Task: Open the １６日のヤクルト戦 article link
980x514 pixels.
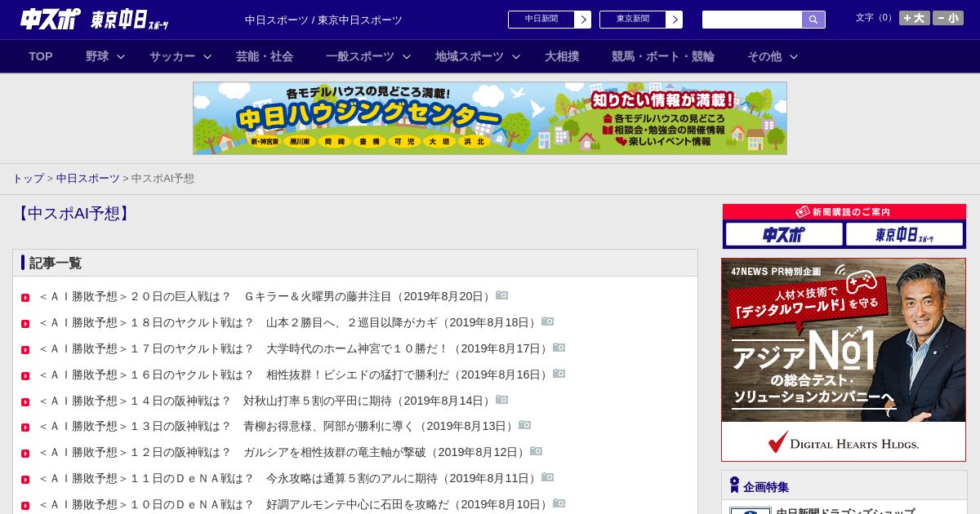Action: point(295,374)
